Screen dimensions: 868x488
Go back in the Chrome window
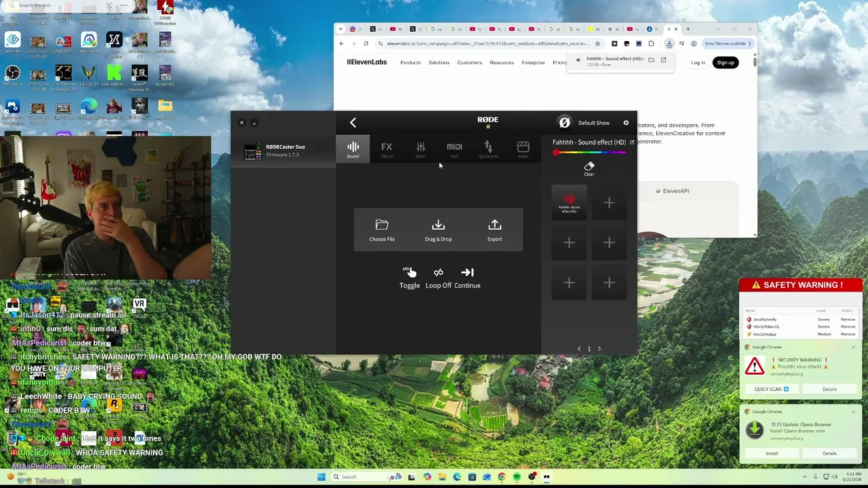(x=342, y=43)
